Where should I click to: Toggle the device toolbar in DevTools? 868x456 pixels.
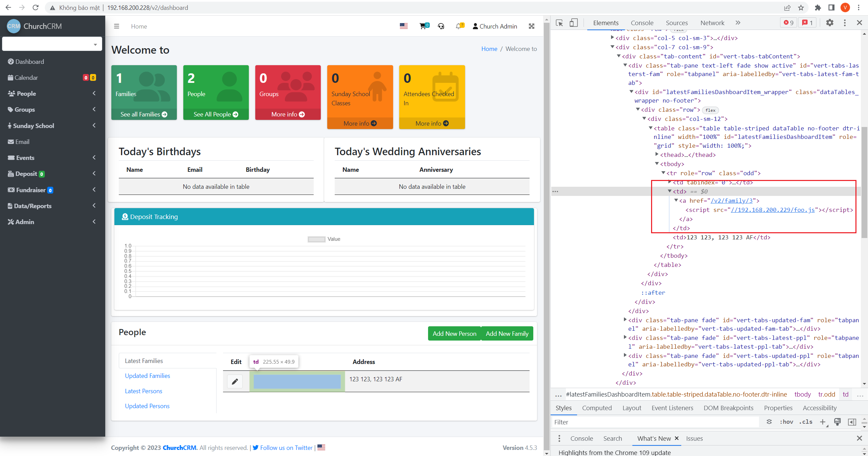point(574,23)
